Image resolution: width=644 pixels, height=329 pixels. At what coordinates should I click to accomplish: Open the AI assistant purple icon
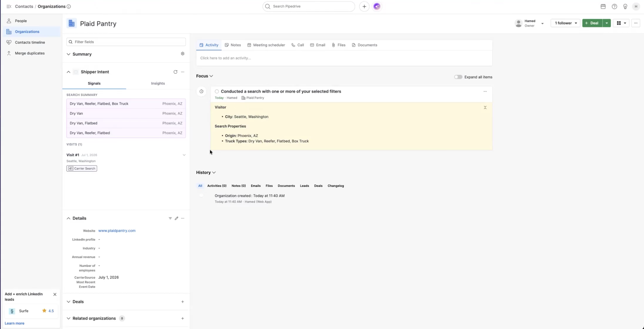tap(377, 6)
